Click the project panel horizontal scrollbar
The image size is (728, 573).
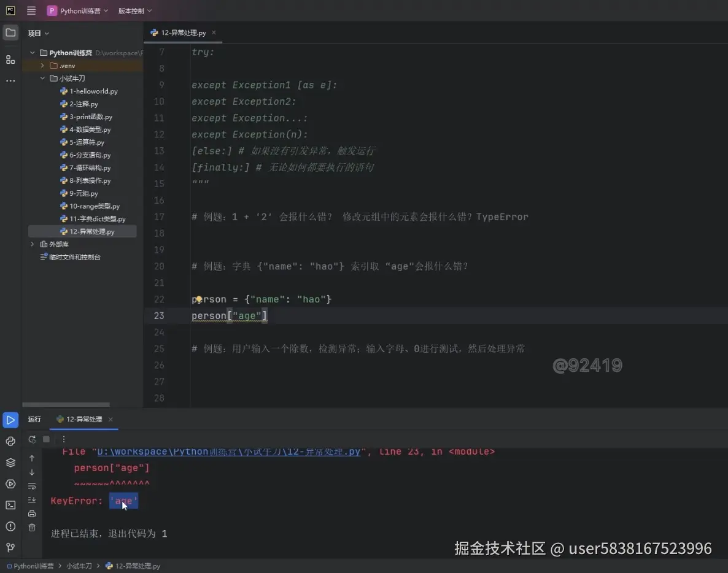pyautogui.click(x=66, y=404)
